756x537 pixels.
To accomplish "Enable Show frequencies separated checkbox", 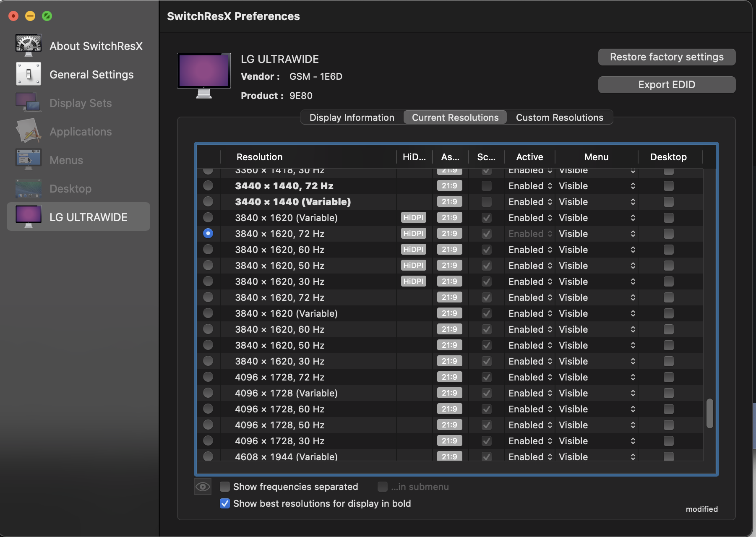I will coord(225,487).
